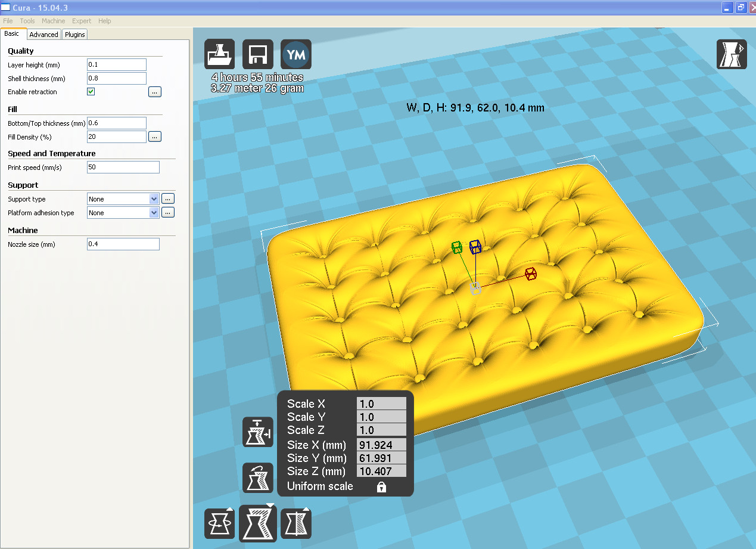Image resolution: width=756 pixels, height=549 pixels.
Task: Click the To max scale icon
Action: point(258,432)
